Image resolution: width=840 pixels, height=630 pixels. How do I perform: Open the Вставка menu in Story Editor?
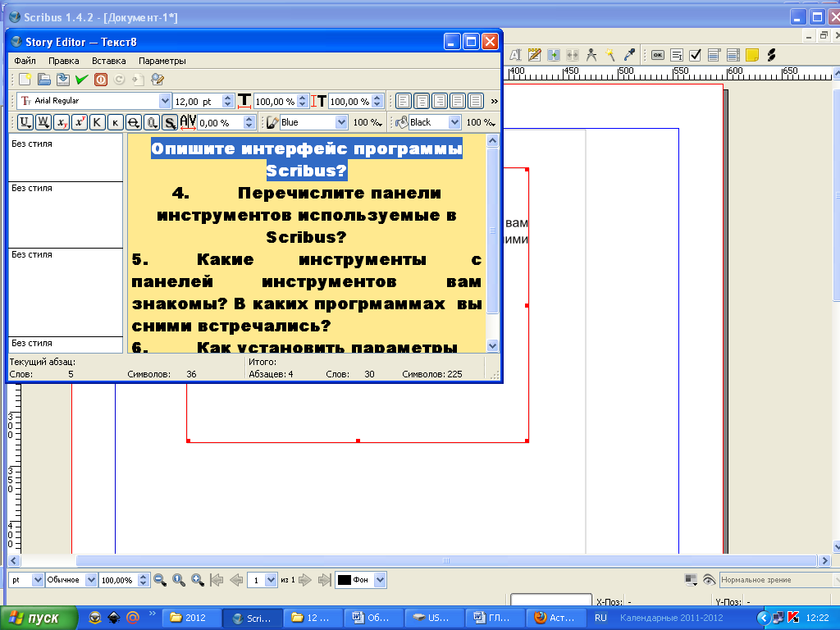click(x=109, y=61)
